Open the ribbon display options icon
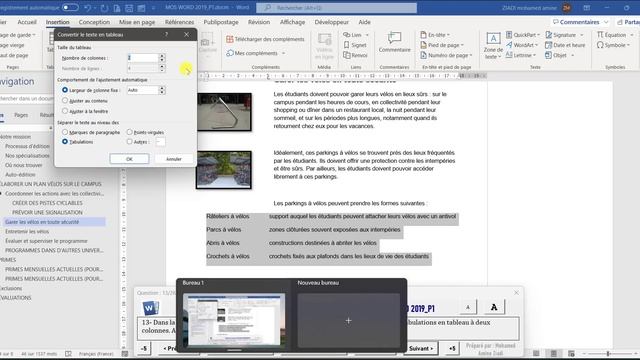 pos(587,8)
